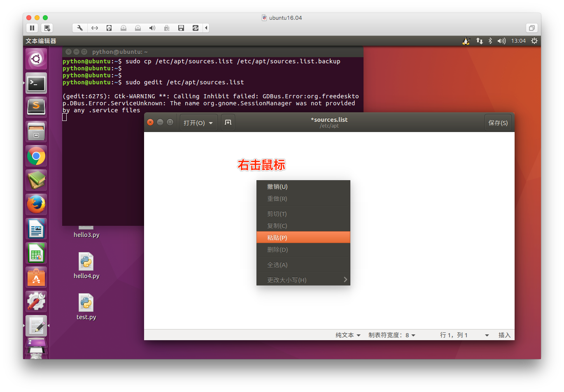Open Sublime Text from the launcher

coord(36,107)
